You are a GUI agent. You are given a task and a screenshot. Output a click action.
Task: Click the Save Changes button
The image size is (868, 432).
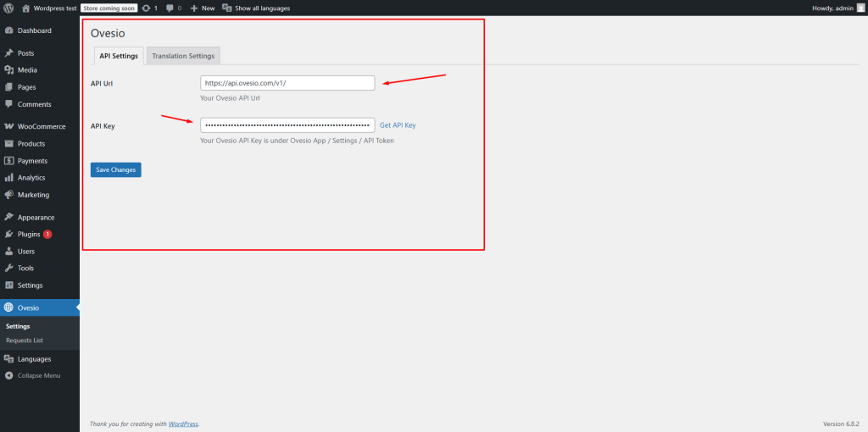point(115,169)
